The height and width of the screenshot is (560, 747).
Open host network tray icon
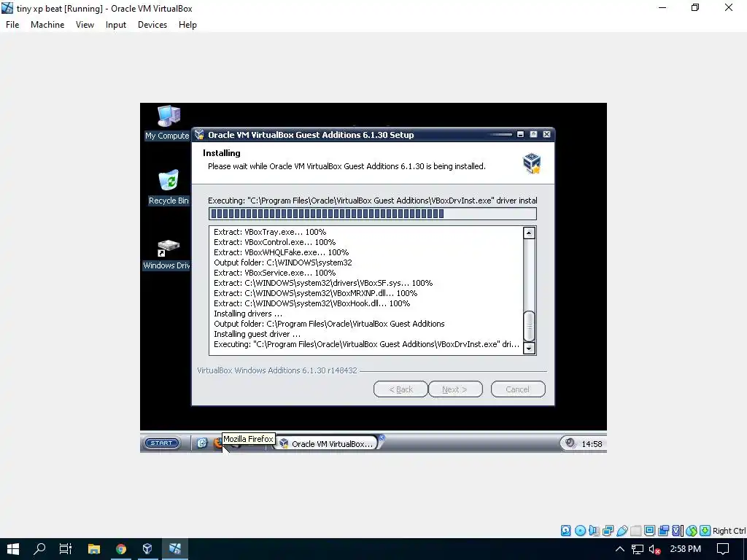click(638, 549)
